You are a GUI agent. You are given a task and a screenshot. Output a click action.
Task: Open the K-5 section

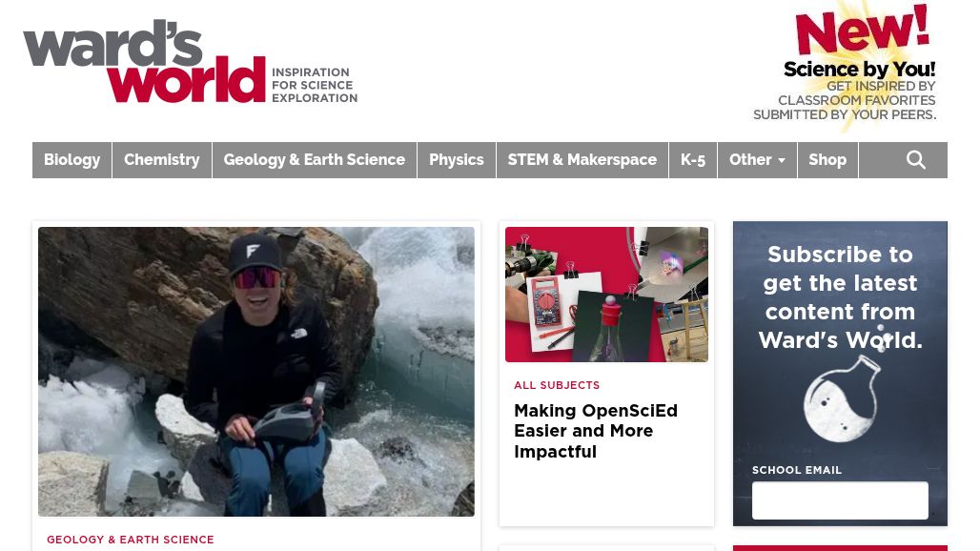click(x=692, y=160)
